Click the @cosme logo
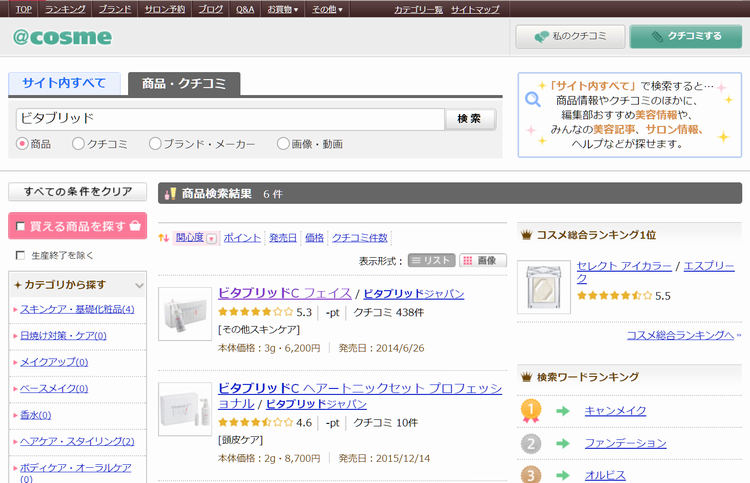The image size is (750, 483). tap(62, 37)
